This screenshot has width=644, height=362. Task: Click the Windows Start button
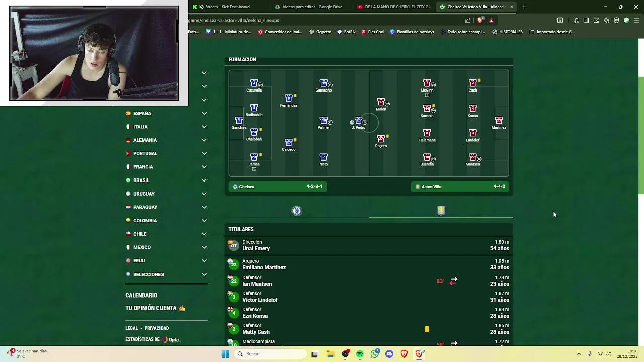[225, 354]
